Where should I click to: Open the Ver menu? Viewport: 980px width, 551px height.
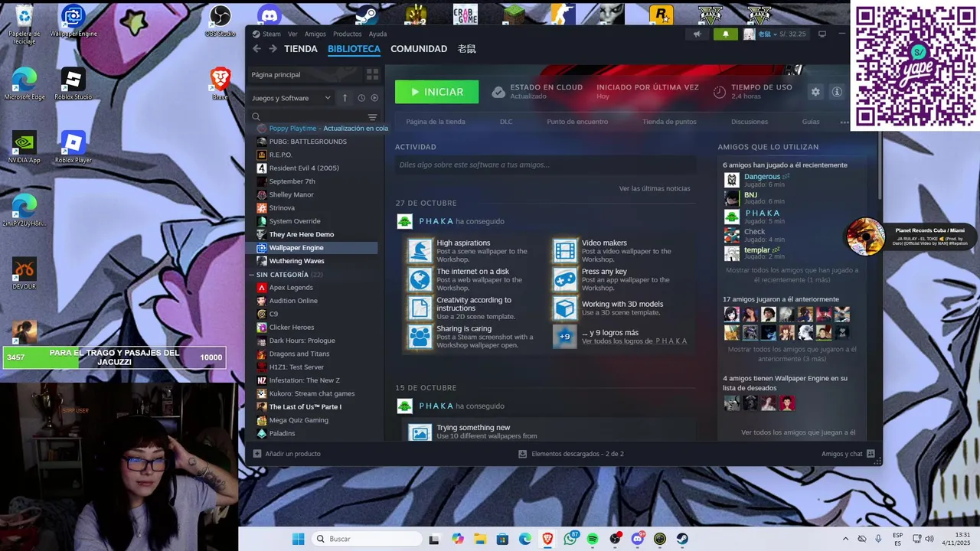coord(292,34)
